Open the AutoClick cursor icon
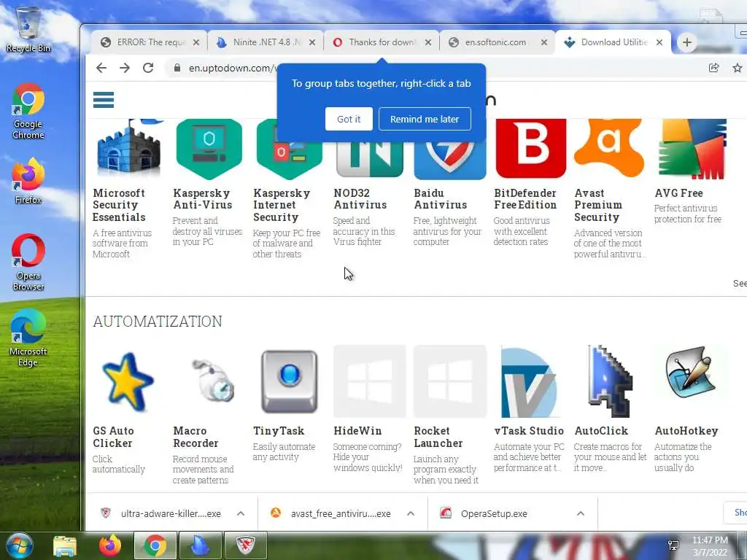747x560 pixels. pyautogui.click(x=609, y=381)
